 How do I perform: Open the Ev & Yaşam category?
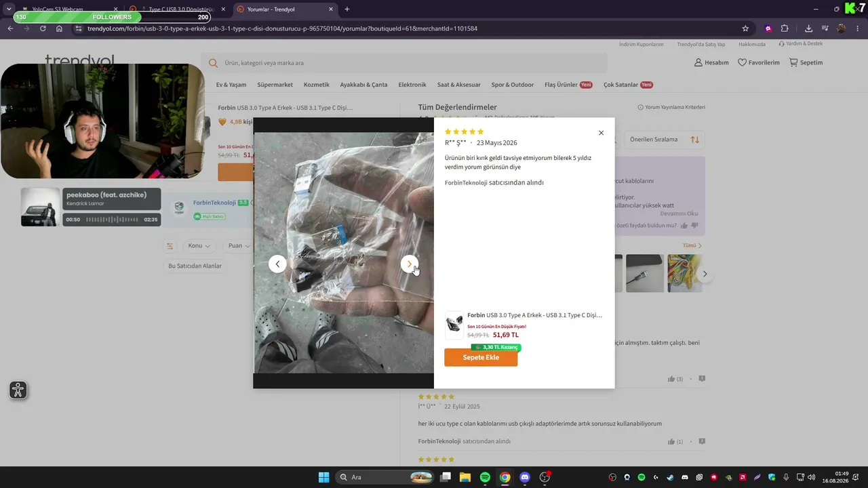tap(231, 85)
